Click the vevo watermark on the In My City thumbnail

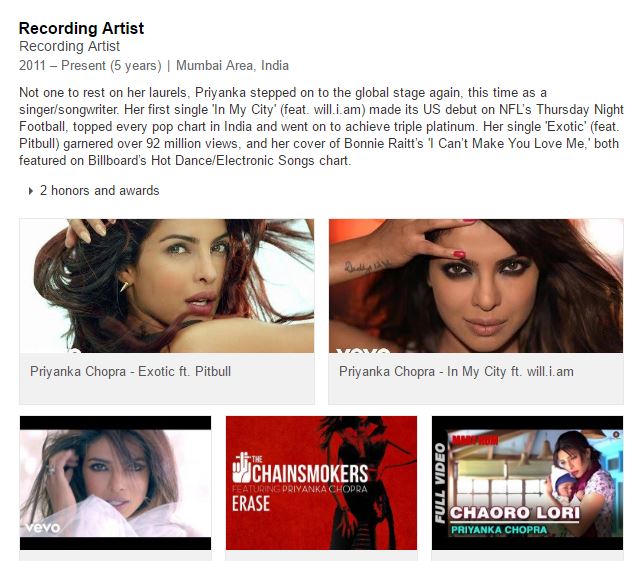tap(363, 350)
